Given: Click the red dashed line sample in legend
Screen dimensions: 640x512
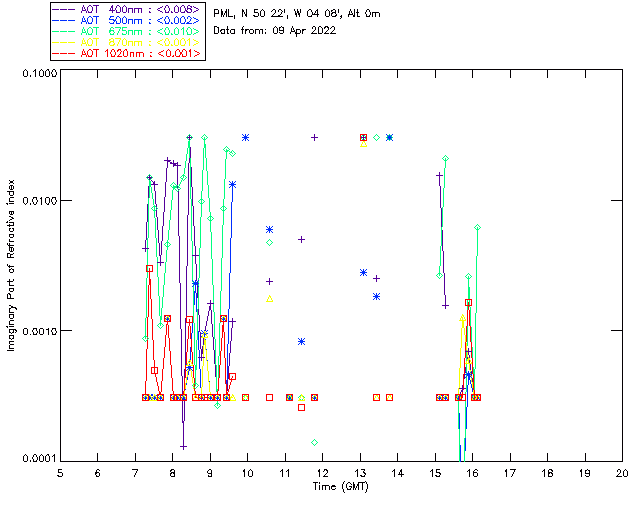Looking at the screenshot, I should (64, 53).
